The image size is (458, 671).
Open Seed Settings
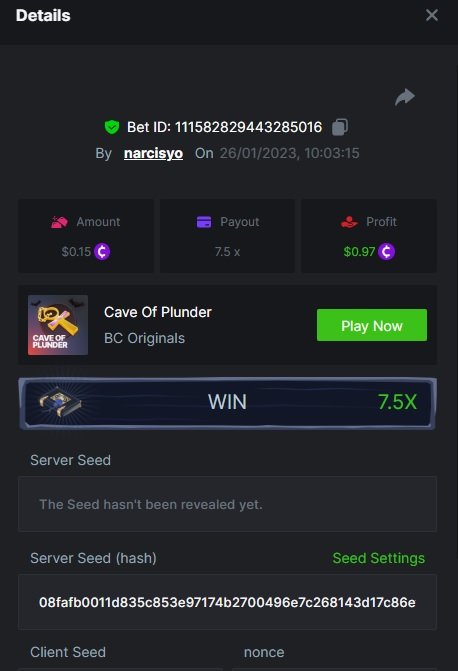tap(378, 558)
